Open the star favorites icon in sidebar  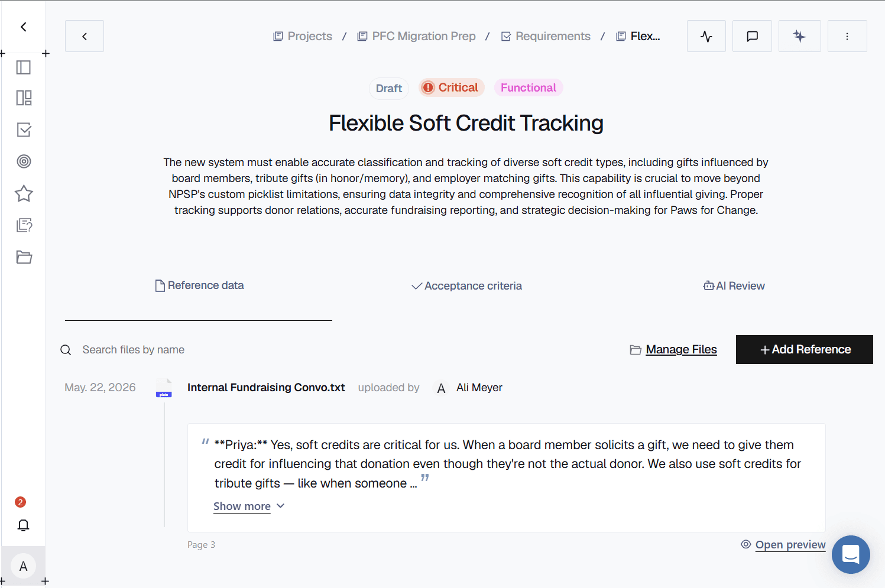coord(24,193)
